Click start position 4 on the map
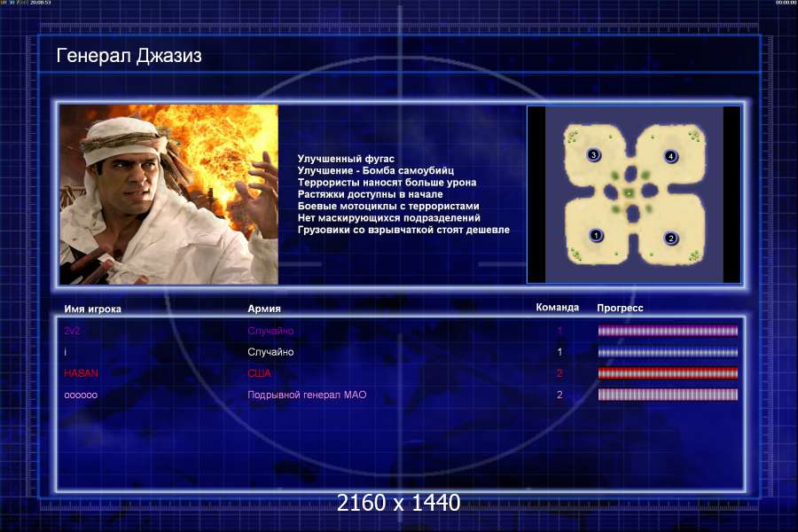798x532 pixels. 671,156
